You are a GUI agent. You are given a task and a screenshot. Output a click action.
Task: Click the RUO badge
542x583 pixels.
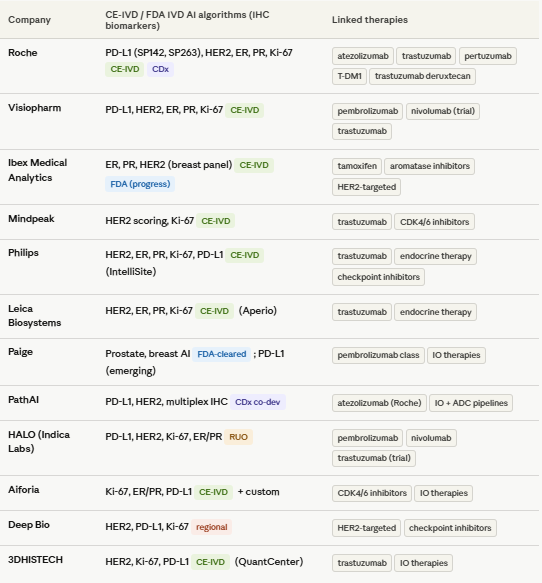238,437
